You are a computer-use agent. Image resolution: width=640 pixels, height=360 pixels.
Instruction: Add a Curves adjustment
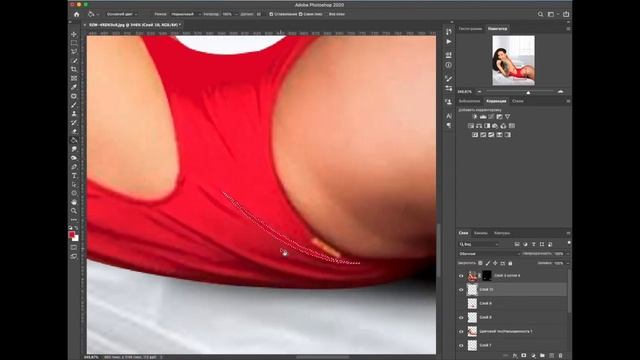tap(491, 117)
